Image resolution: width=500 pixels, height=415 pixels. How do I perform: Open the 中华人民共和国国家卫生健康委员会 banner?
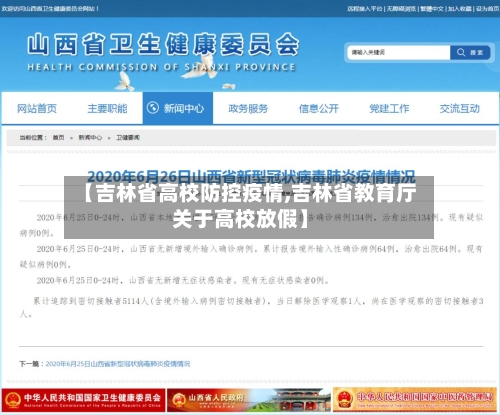(83, 400)
